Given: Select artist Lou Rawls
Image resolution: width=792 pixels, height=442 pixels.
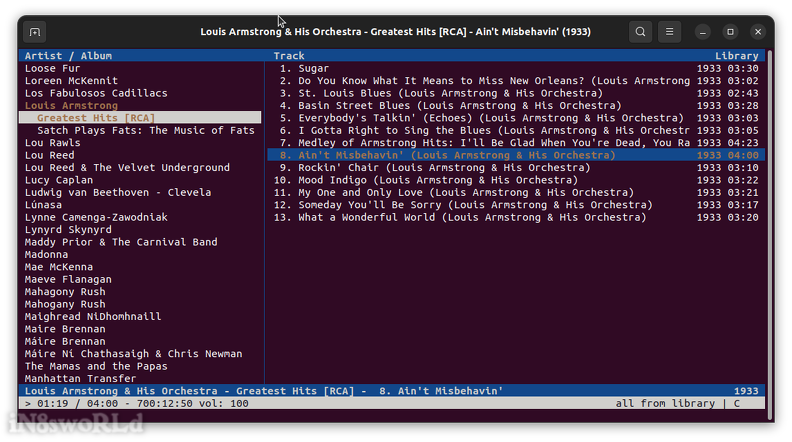Looking at the screenshot, I should click(53, 142).
